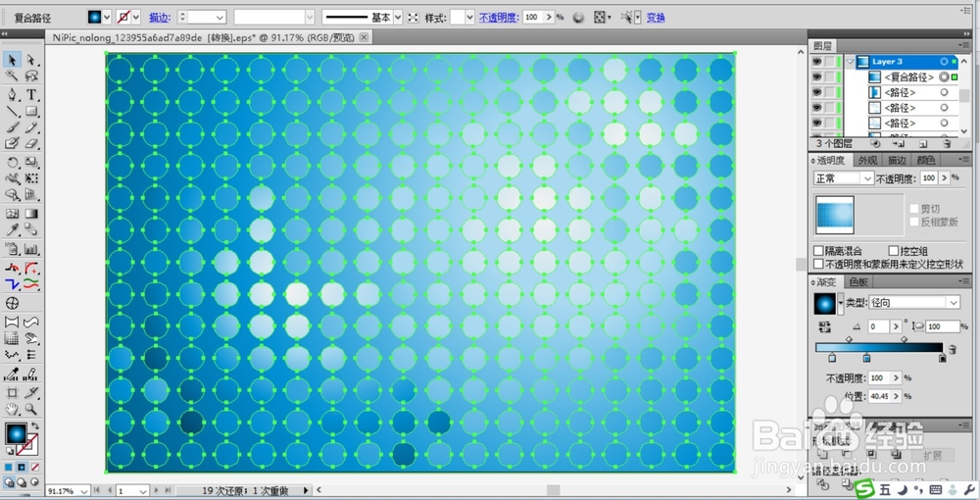This screenshot has width=980, height=500.
Task: Open the stroke weight dropdown
Action: pyautogui.click(x=220, y=18)
